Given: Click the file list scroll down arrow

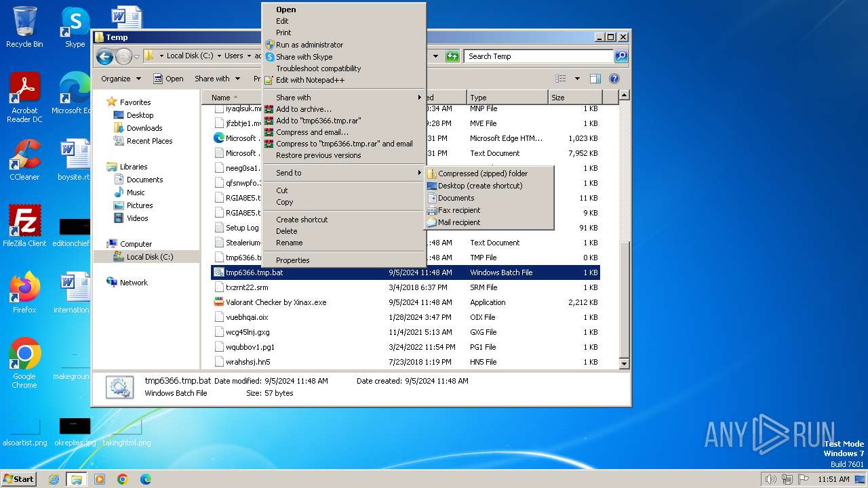Looking at the screenshot, I should point(625,364).
